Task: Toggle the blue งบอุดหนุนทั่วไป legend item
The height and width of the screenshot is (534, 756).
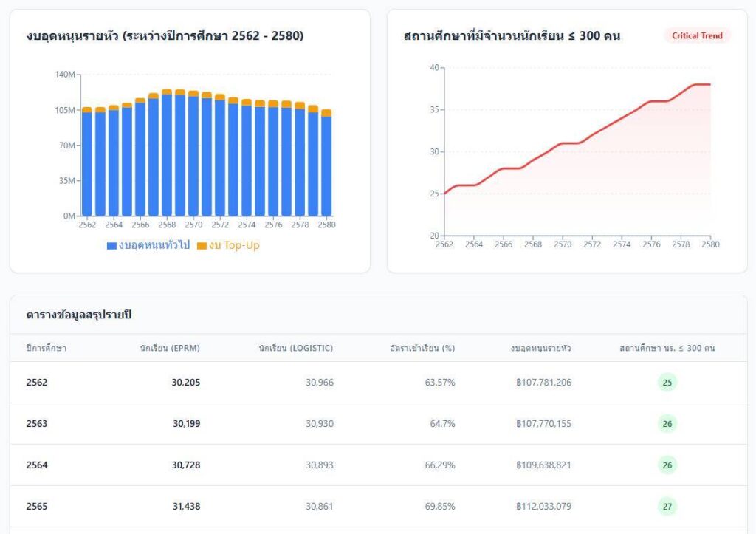Action: pyautogui.click(x=148, y=245)
